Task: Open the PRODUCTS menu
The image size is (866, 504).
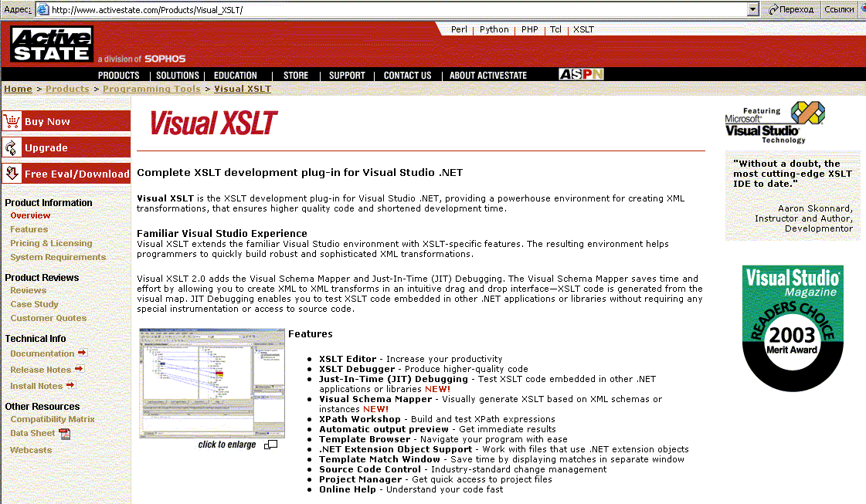Action: pos(119,75)
